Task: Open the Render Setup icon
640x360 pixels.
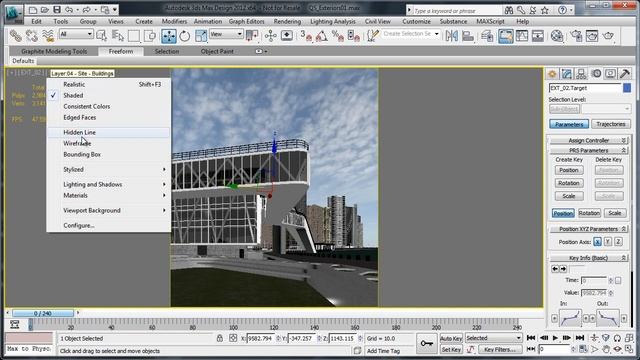Action: click(x=576, y=36)
